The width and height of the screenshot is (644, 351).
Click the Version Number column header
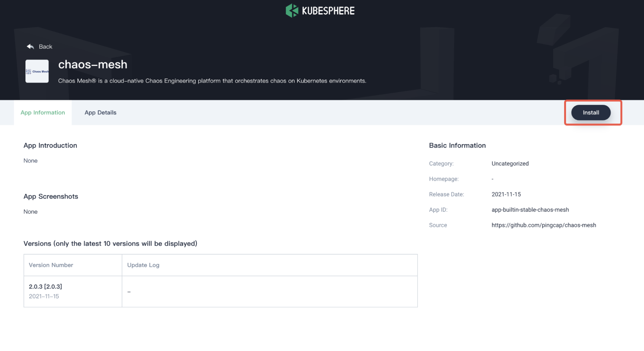pyautogui.click(x=51, y=265)
